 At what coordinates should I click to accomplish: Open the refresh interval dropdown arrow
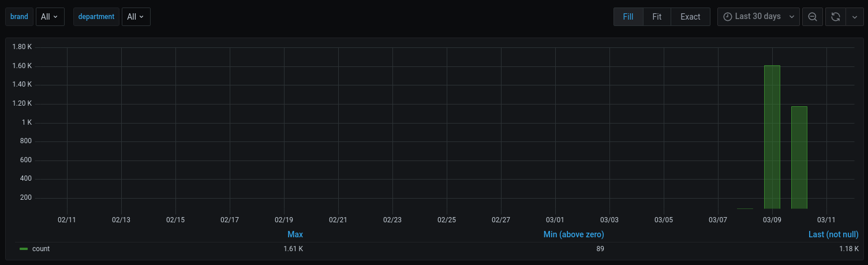point(854,17)
